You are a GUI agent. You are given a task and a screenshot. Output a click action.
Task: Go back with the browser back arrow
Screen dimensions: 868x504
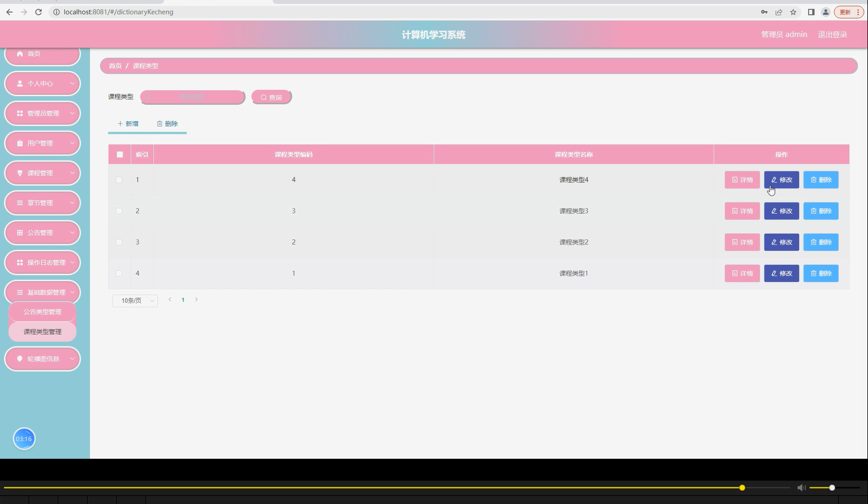(x=9, y=12)
